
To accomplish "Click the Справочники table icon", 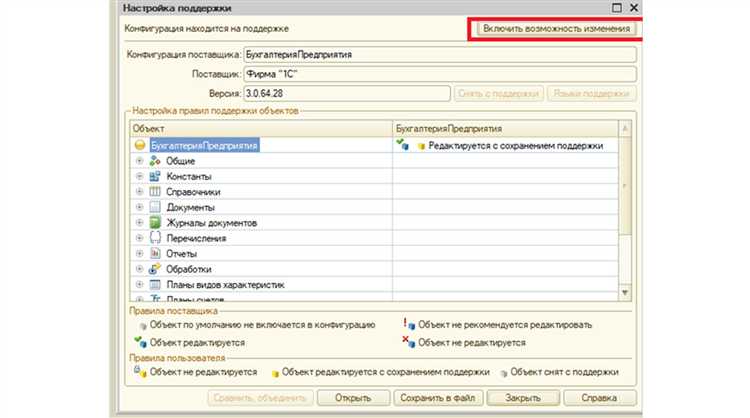I will click(155, 191).
